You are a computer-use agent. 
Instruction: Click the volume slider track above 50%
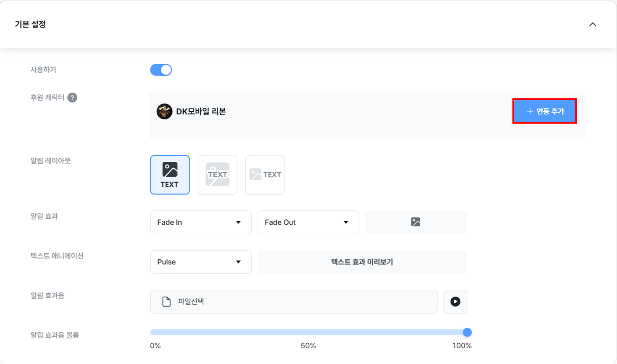(x=308, y=332)
